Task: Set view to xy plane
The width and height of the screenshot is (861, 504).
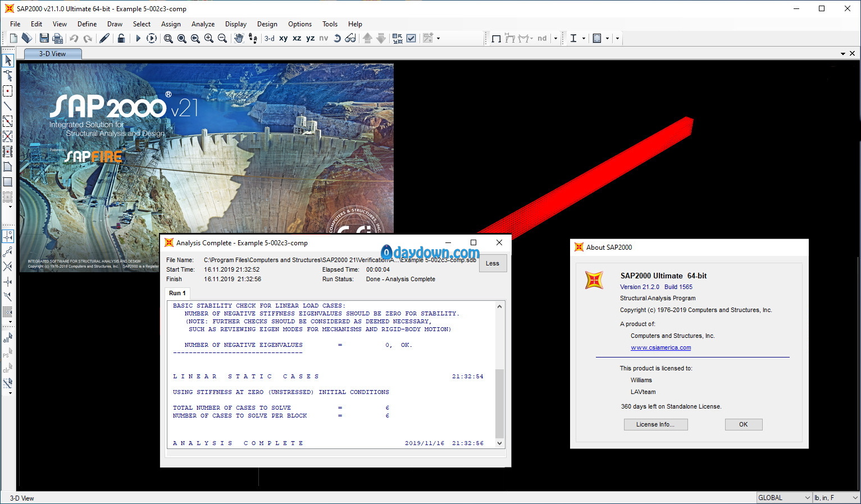Action: (284, 38)
